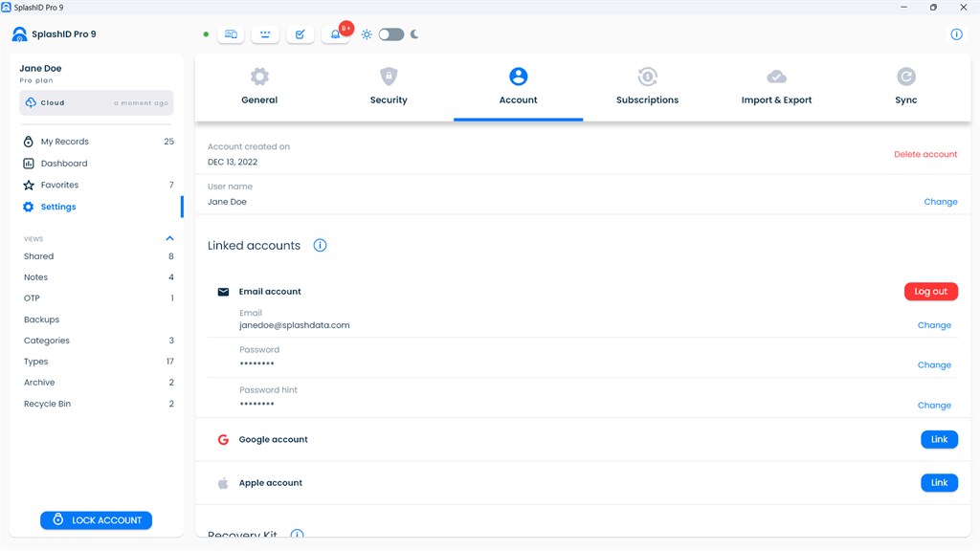Toggle the light/dark mode switch

(x=391, y=34)
